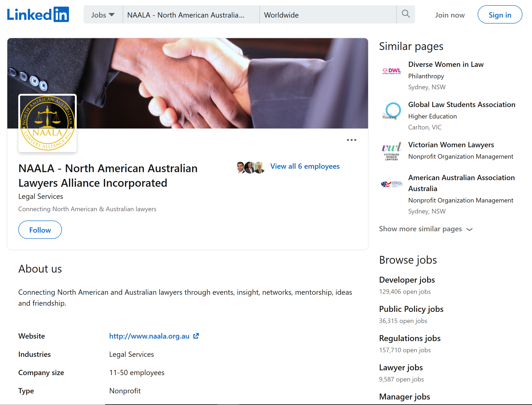This screenshot has height=405, width=532.
Task: Browse Developer jobs
Action: tap(407, 280)
